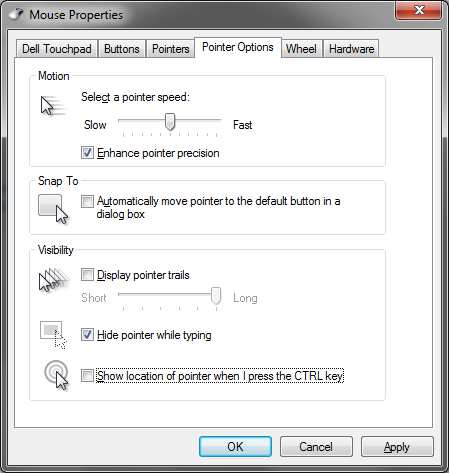
Task: Click the Apply button
Action: [x=397, y=447]
